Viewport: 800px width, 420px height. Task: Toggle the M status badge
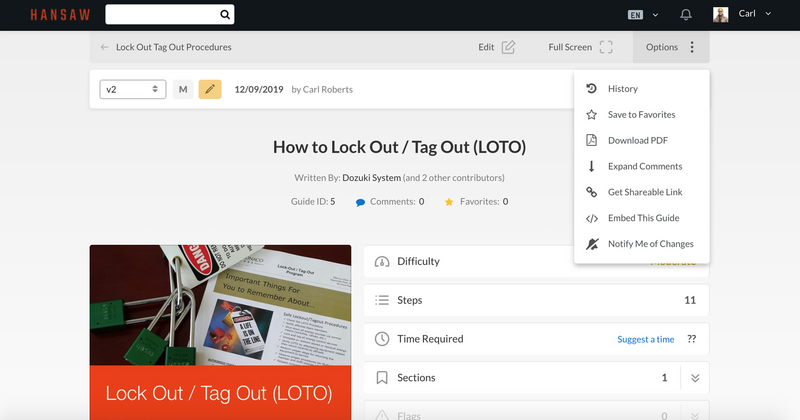click(183, 89)
